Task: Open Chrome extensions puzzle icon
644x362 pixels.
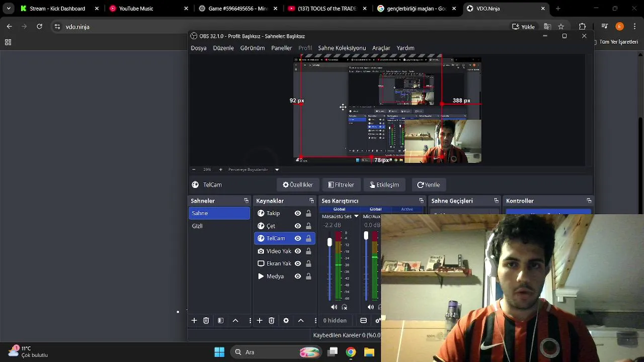Action: pyautogui.click(x=582, y=27)
